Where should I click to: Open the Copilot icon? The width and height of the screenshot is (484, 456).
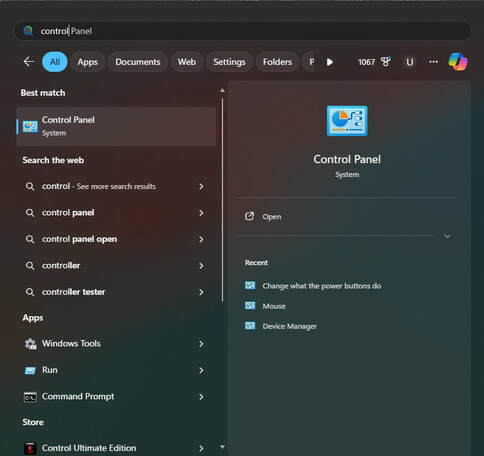click(x=458, y=62)
